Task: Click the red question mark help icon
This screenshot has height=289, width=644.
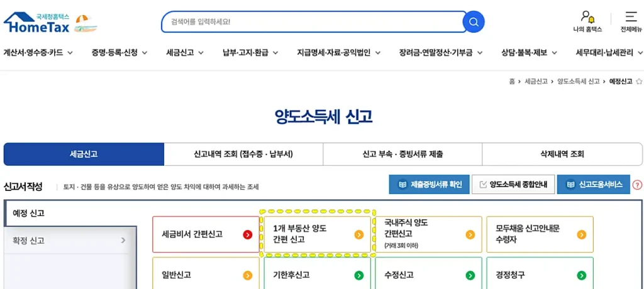Action: tap(638, 185)
